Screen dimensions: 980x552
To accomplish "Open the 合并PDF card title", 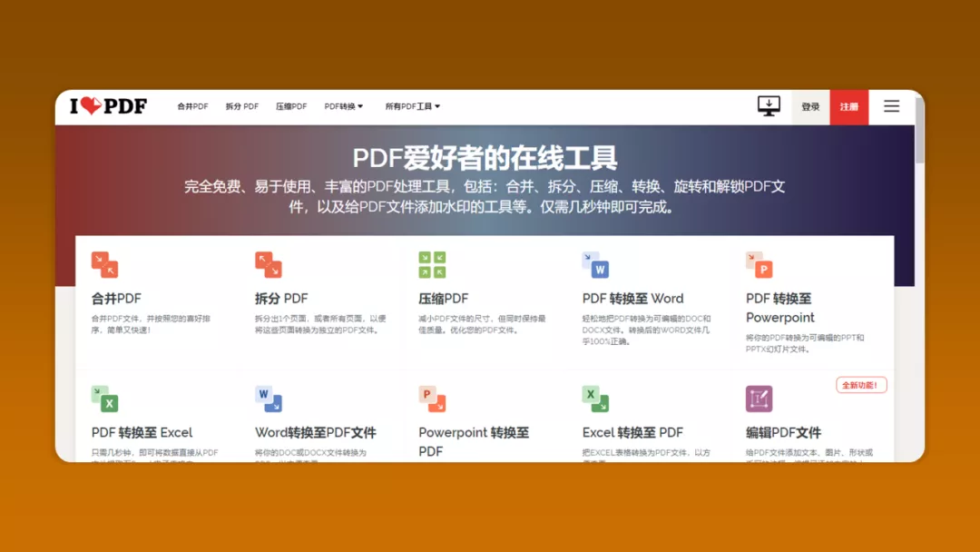I will (116, 299).
